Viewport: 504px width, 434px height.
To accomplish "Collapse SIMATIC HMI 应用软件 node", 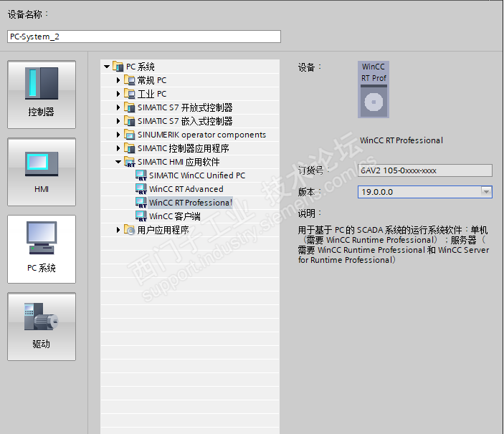I will pos(118,162).
